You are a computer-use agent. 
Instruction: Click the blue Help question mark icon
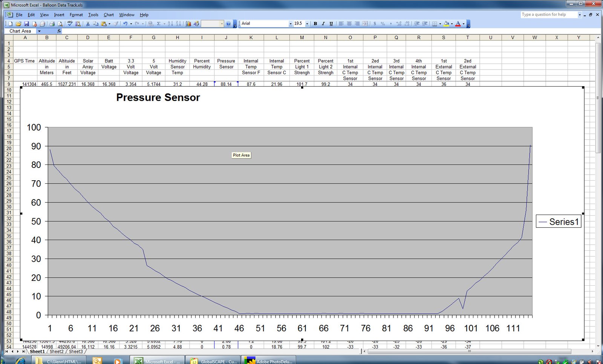coord(228,24)
